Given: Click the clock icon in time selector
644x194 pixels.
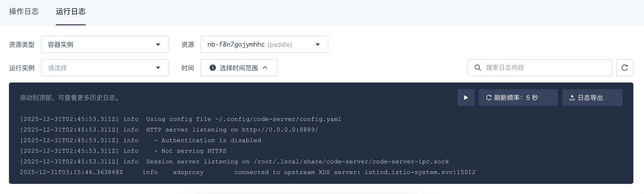Looking at the screenshot, I should 212,68.
